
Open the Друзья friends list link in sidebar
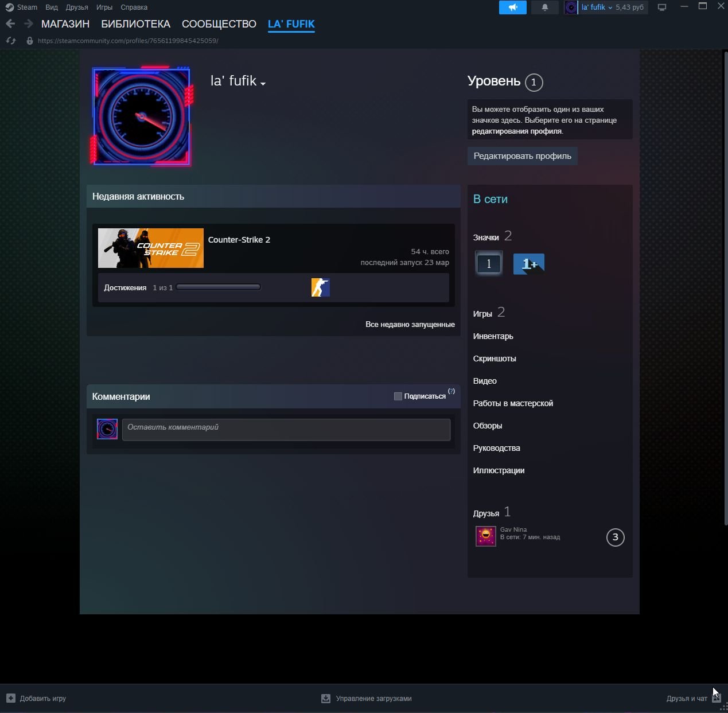coord(486,513)
